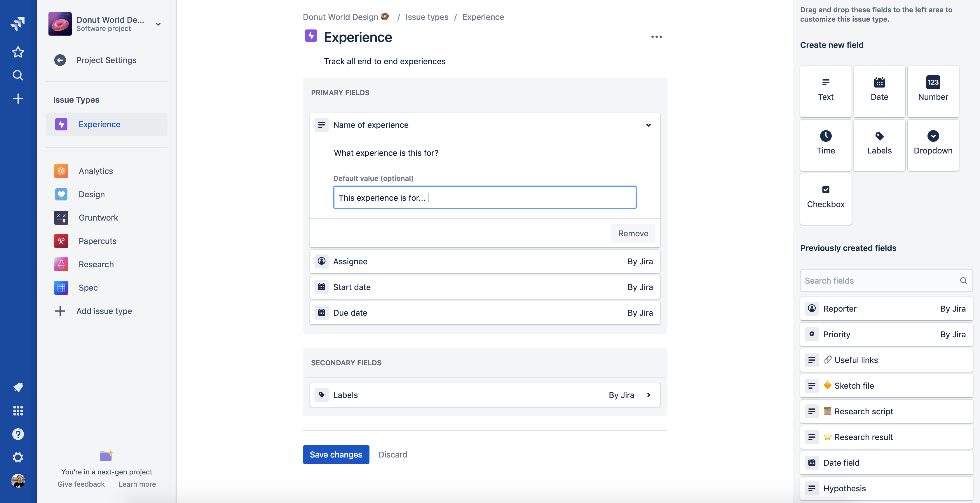Click the What experience is this for? description
The width and height of the screenshot is (980, 503).
[386, 153]
